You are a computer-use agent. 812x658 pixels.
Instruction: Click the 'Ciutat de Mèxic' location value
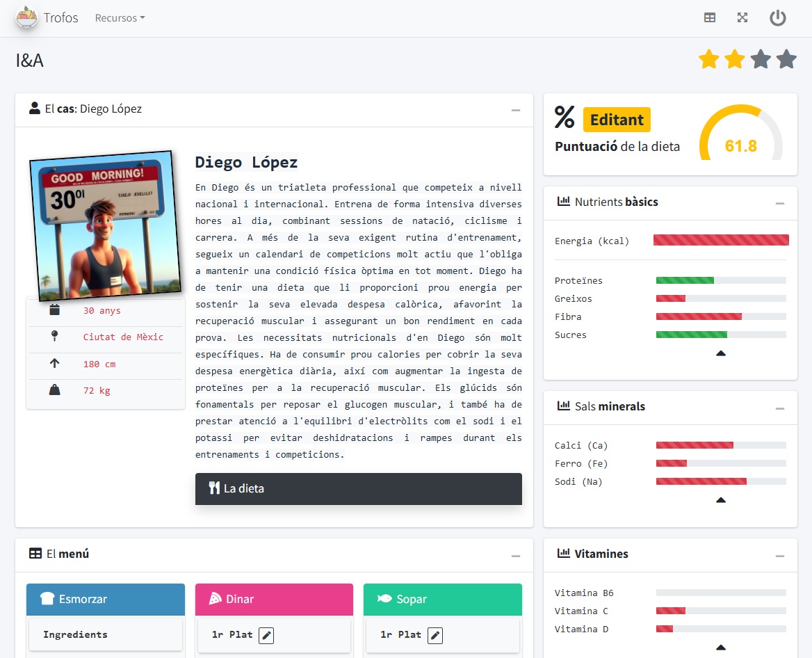click(x=123, y=337)
